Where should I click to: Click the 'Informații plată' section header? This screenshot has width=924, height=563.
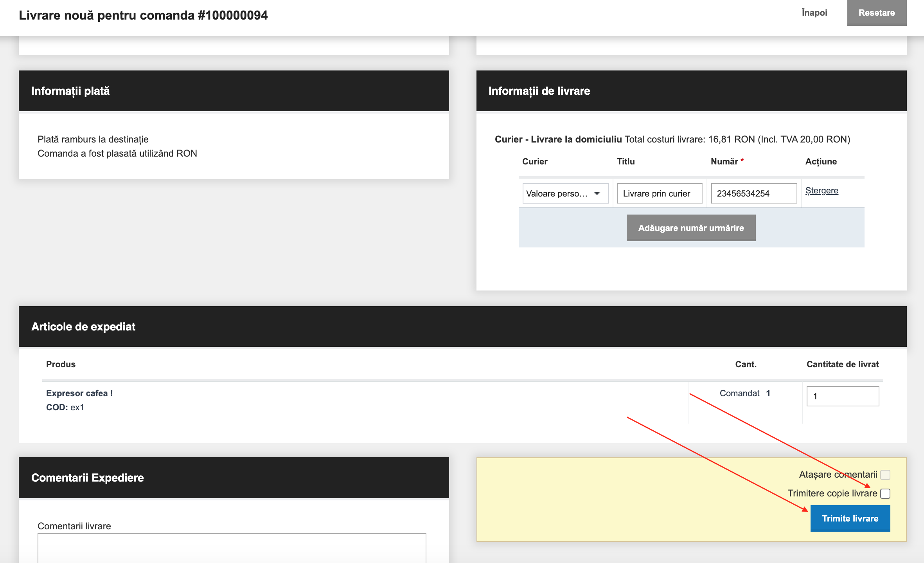[x=234, y=91]
